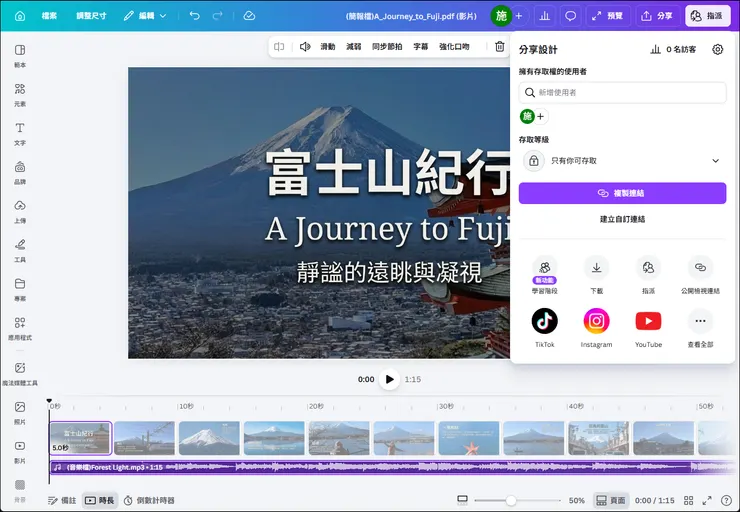Select the first 5.0秒 timeline clip
Viewport: 740px width, 512px height.
point(81,438)
